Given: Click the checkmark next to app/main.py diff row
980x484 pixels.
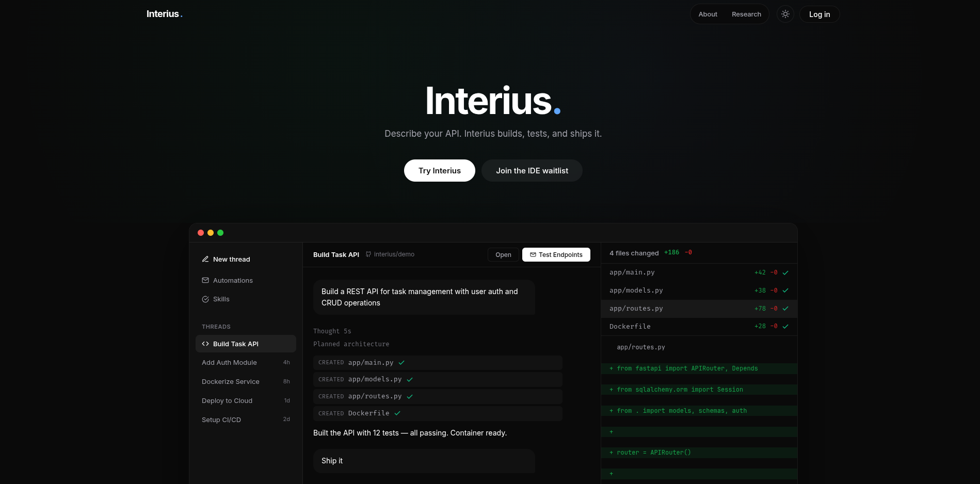Looking at the screenshot, I should [785, 272].
